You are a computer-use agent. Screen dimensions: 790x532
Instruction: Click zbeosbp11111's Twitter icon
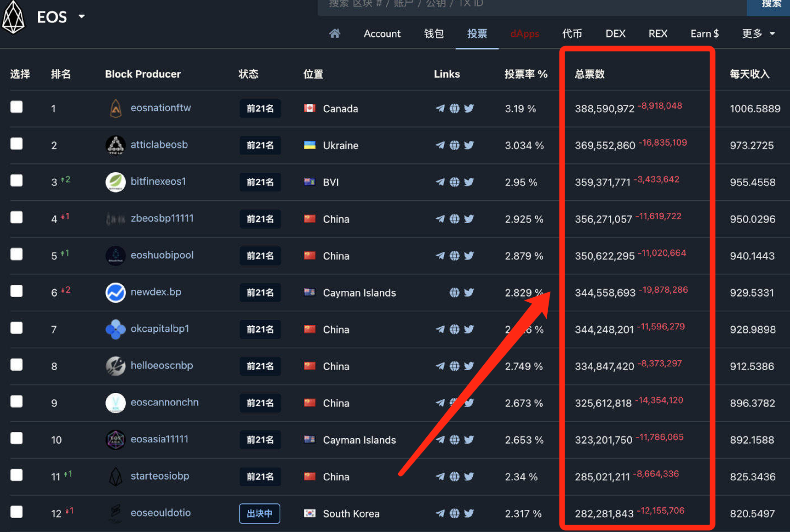469,219
